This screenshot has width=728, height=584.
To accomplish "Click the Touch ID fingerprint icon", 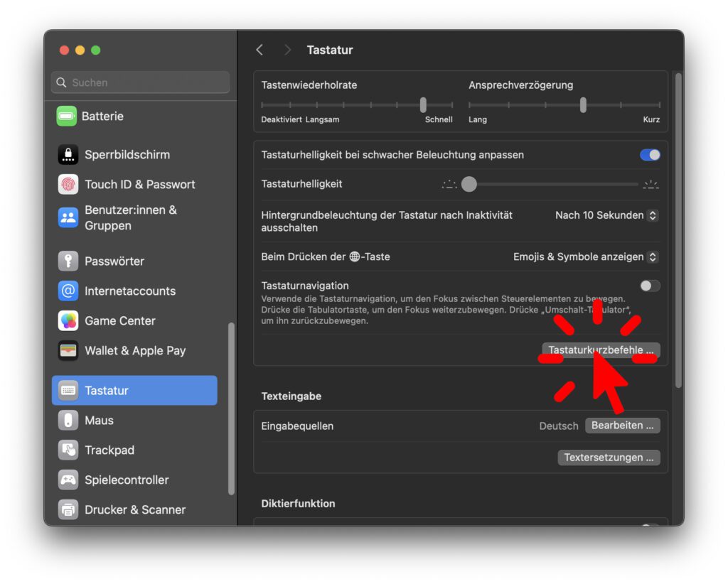I will (68, 184).
